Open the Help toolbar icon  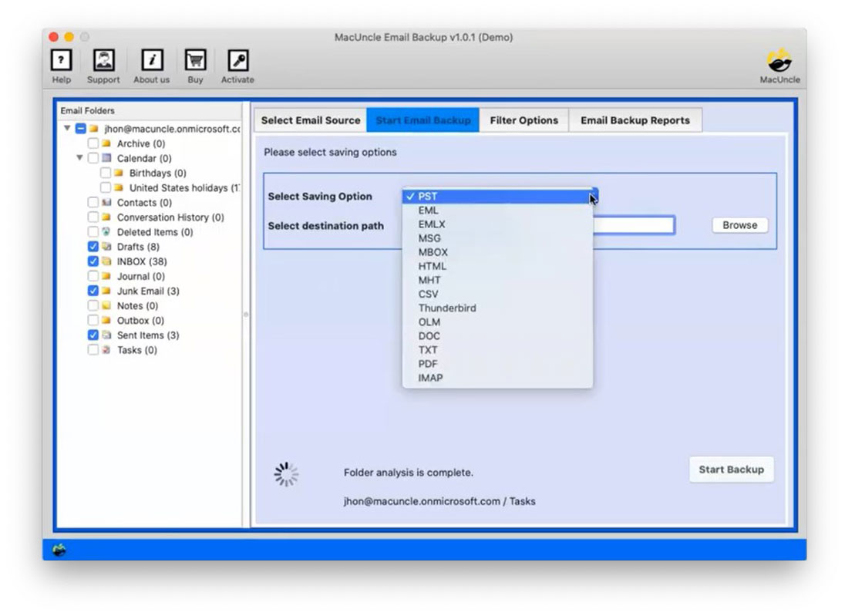(62, 60)
